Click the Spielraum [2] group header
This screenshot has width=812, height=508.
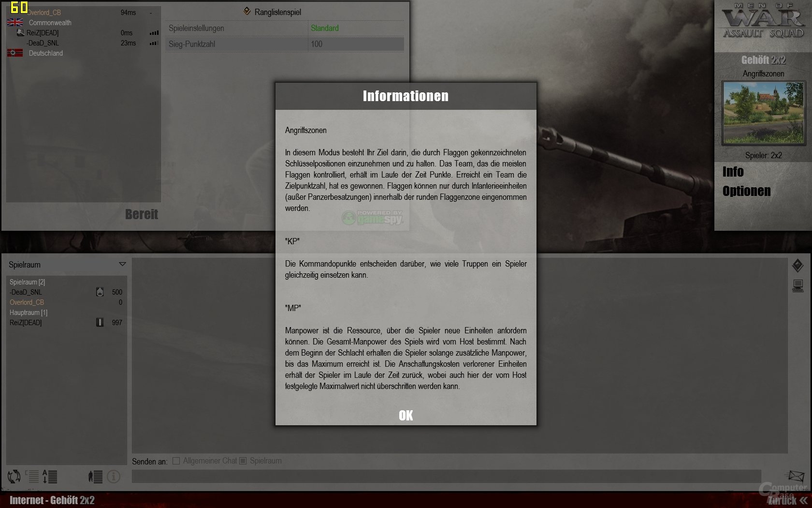point(27,282)
